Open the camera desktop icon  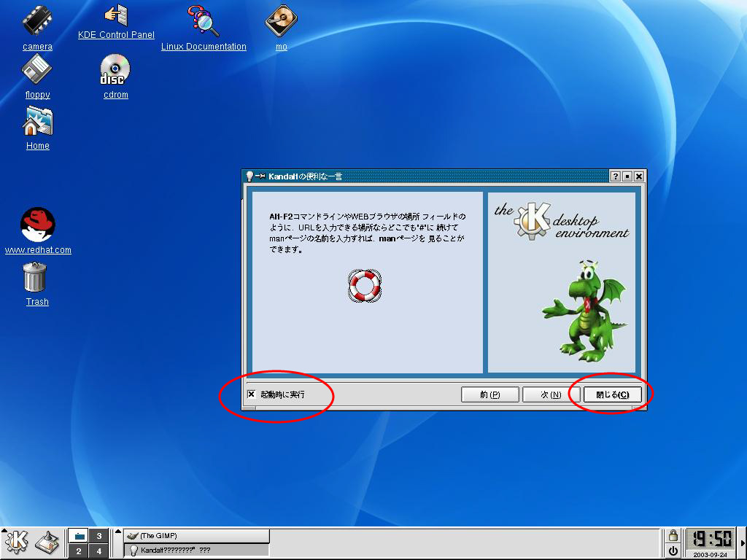coord(37,20)
